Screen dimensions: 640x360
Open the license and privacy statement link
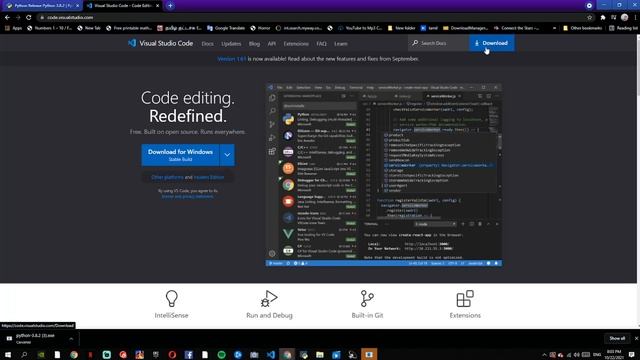click(x=187, y=196)
